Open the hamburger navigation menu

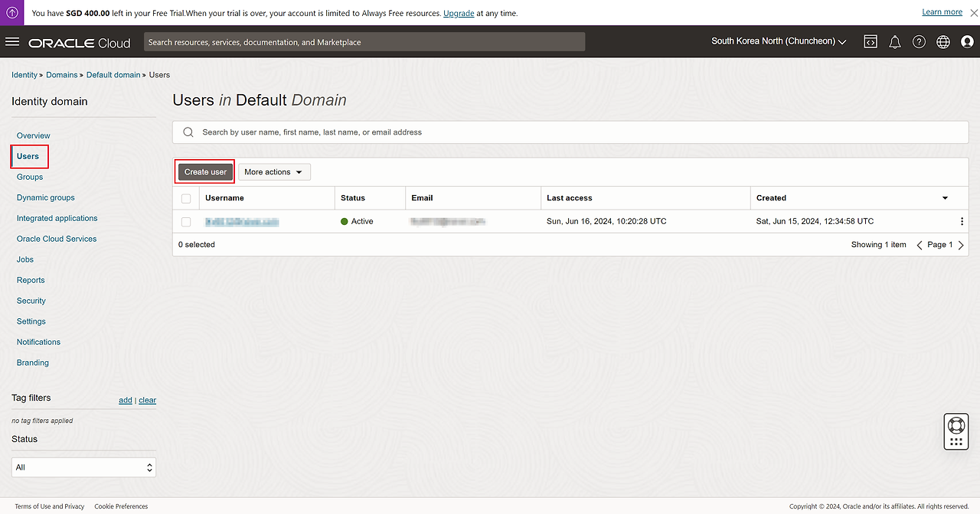pyautogui.click(x=12, y=42)
